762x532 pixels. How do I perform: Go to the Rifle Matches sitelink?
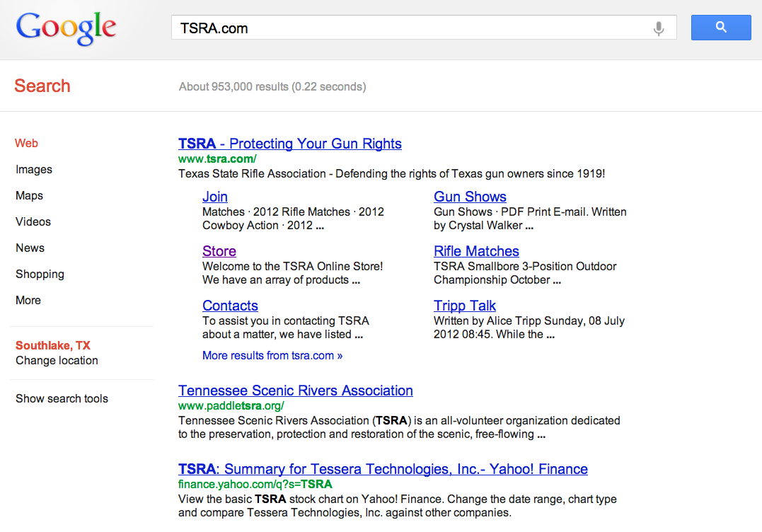(476, 252)
